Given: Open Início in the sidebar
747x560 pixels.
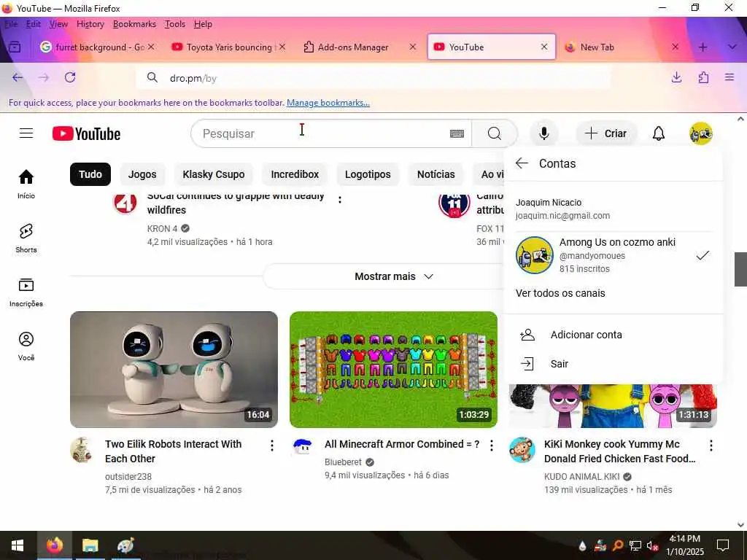Looking at the screenshot, I should (x=26, y=184).
